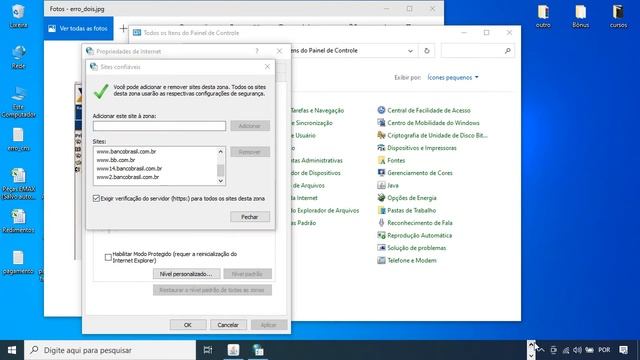Click taskbar search 'Digite aqui para pesquisar'
This screenshot has height=360, width=640.
click(110, 350)
